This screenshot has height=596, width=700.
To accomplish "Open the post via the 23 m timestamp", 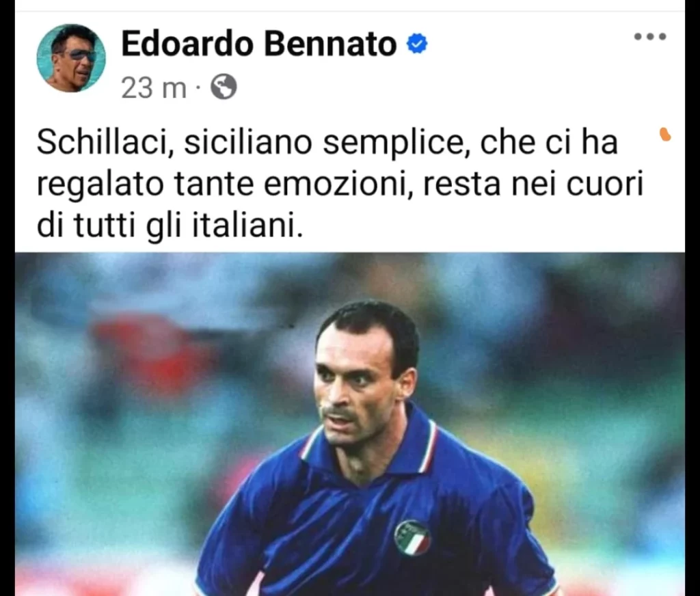I will [154, 87].
